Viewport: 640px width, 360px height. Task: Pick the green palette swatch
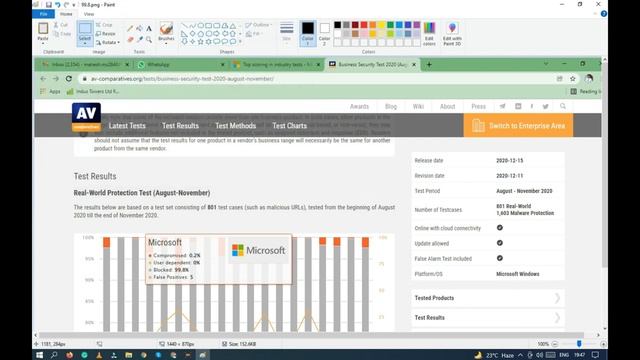tap(390, 25)
